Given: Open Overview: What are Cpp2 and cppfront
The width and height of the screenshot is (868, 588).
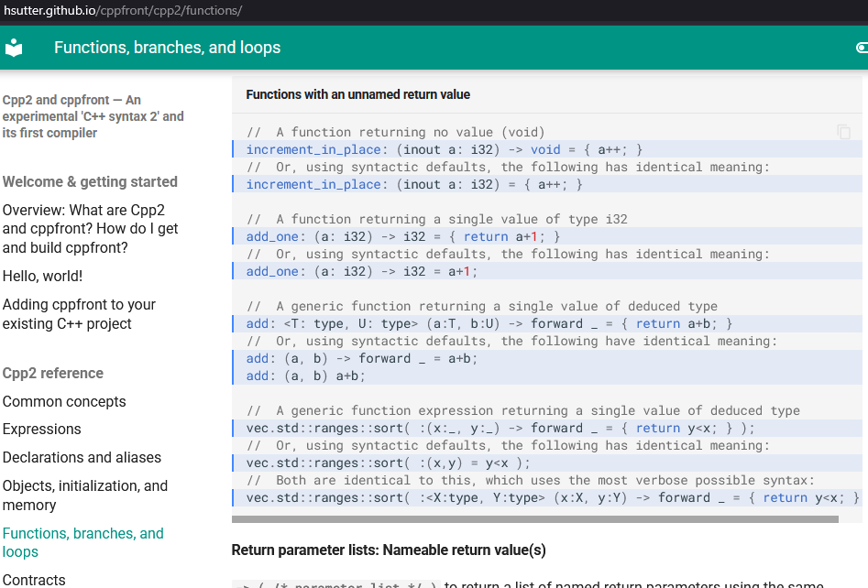Looking at the screenshot, I should tap(90, 229).
